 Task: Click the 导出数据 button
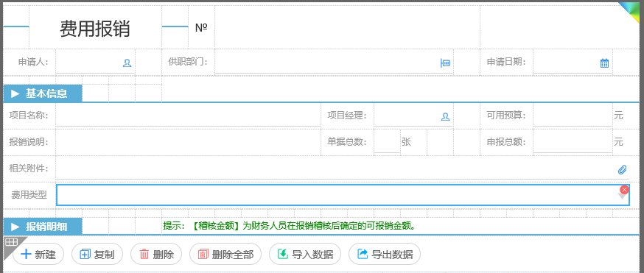[385, 254]
